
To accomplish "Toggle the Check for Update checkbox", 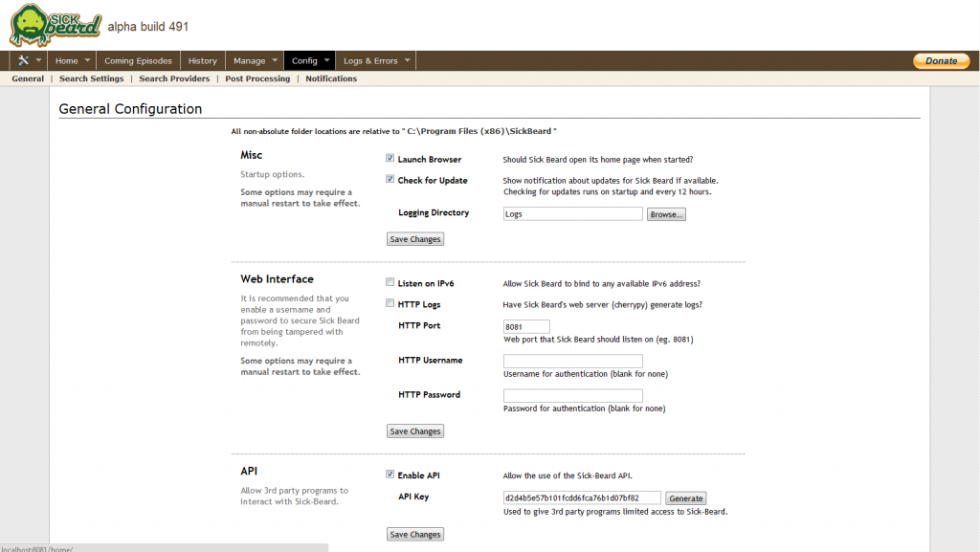I will [x=390, y=179].
